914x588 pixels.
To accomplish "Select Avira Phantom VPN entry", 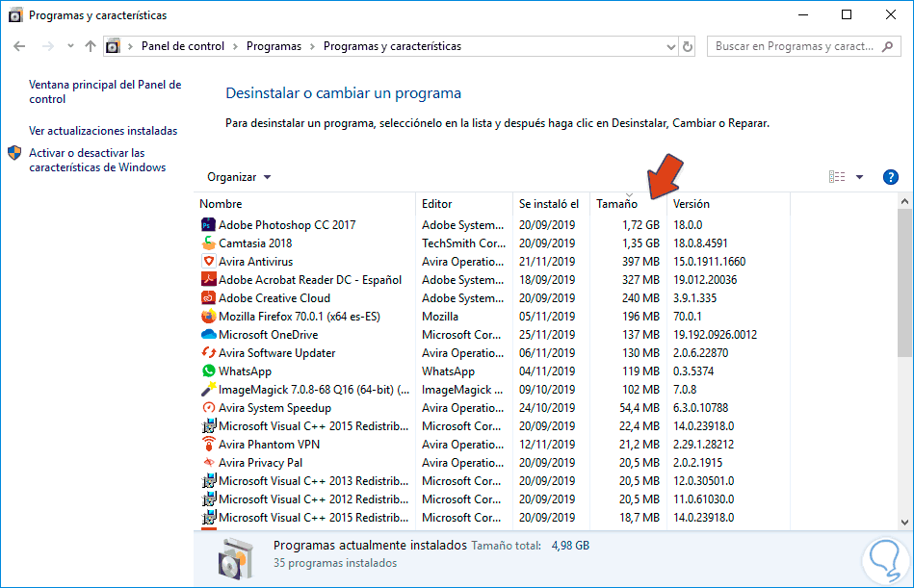I will 269,445.
